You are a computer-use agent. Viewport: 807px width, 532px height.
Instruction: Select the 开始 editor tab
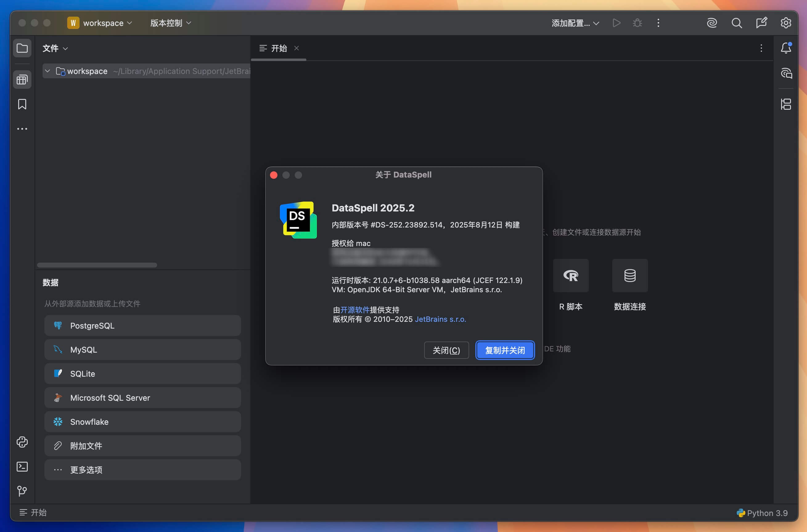(278, 48)
